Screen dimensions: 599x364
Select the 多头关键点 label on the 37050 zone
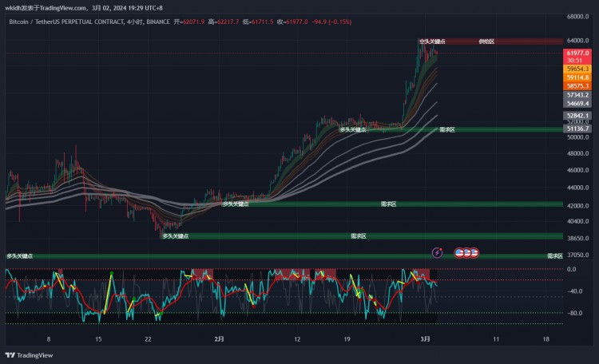pos(19,256)
